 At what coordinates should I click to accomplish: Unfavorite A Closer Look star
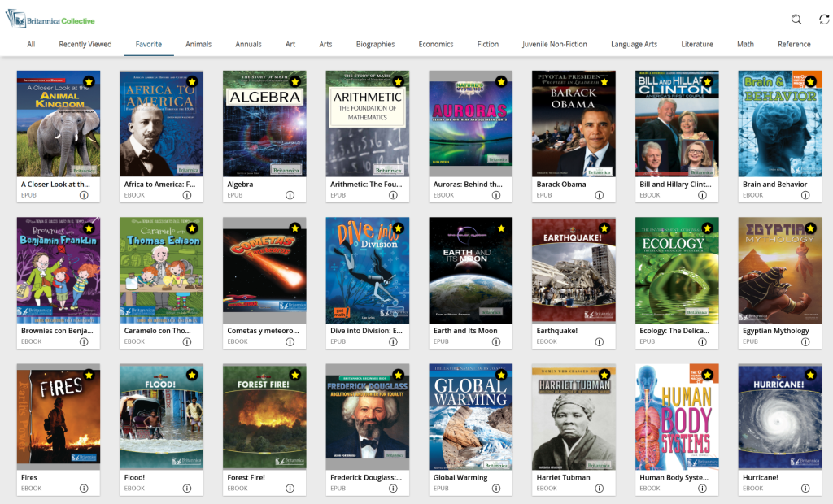(x=89, y=82)
